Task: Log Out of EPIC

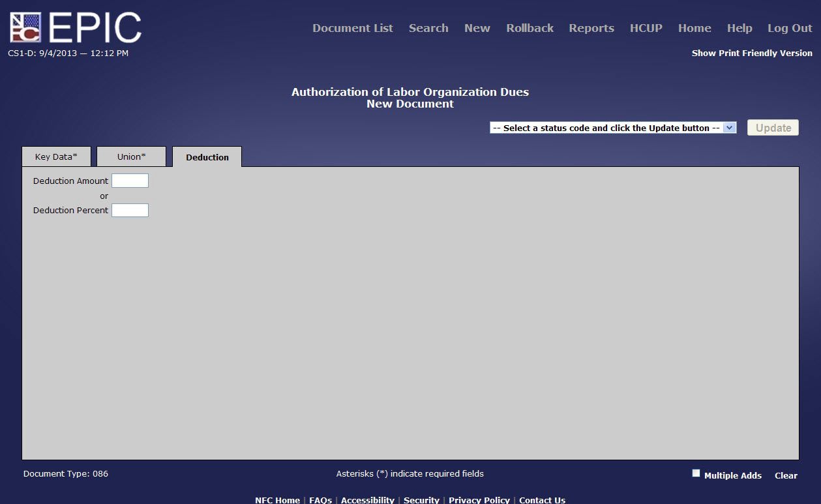Action: 789,28
